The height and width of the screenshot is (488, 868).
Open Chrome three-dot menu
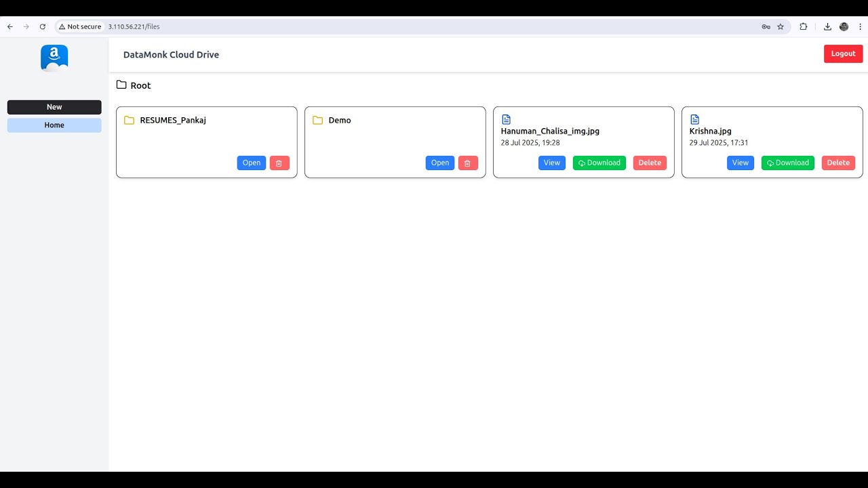(859, 26)
